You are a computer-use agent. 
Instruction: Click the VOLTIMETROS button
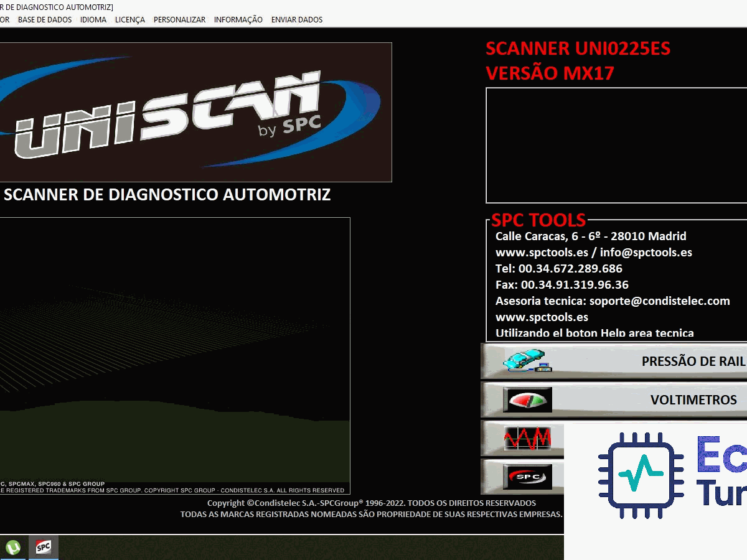click(695, 399)
